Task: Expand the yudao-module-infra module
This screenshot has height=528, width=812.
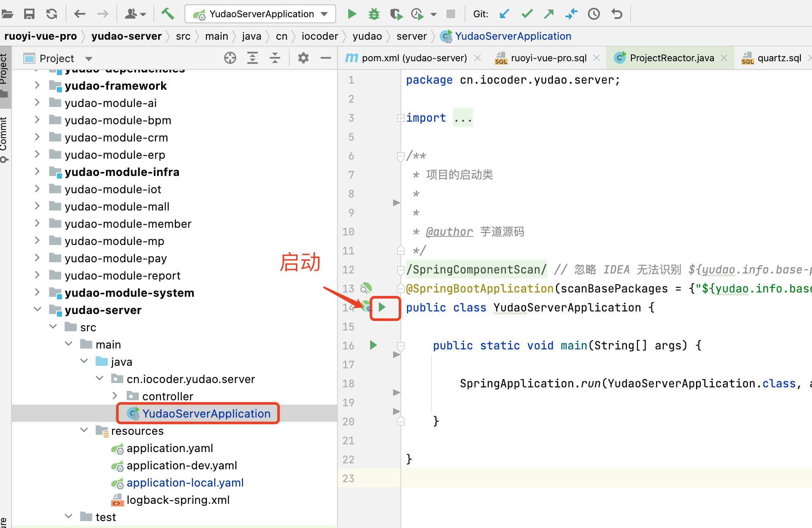Action: (x=37, y=172)
